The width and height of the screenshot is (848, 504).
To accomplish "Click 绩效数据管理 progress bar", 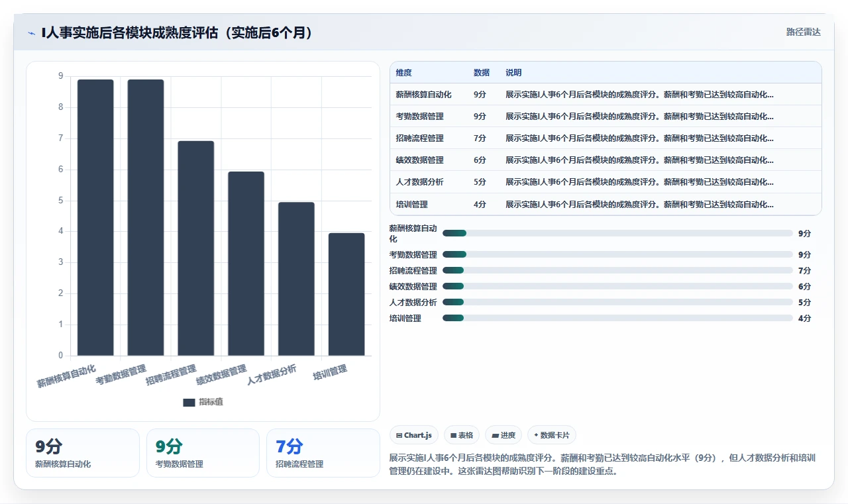I will [617, 286].
